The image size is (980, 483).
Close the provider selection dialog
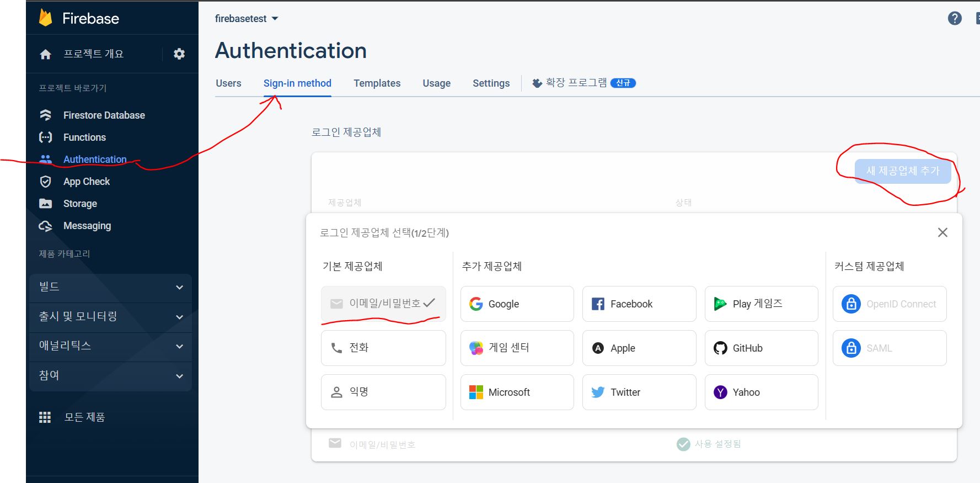(942, 232)
